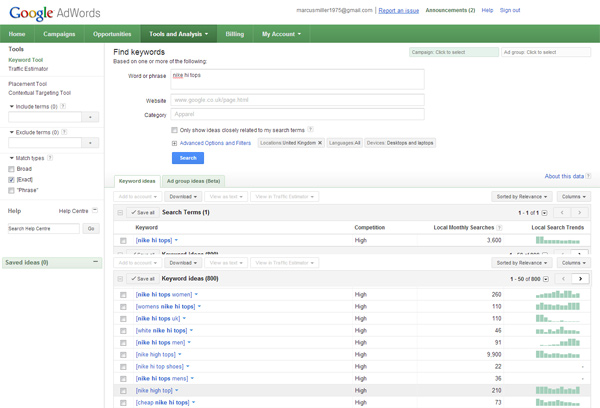Add the exclude term with plus button

click(x=90, y=143)
